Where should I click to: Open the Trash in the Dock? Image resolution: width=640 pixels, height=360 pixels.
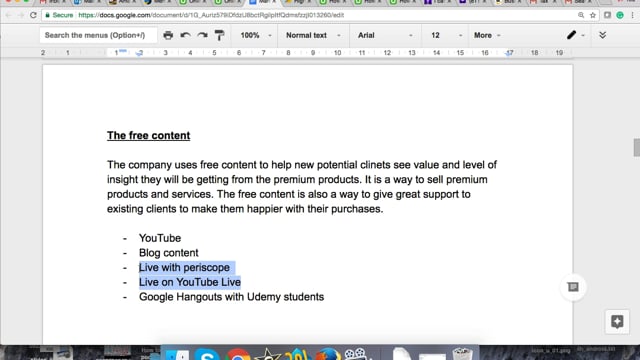click(x=462, y=353)
